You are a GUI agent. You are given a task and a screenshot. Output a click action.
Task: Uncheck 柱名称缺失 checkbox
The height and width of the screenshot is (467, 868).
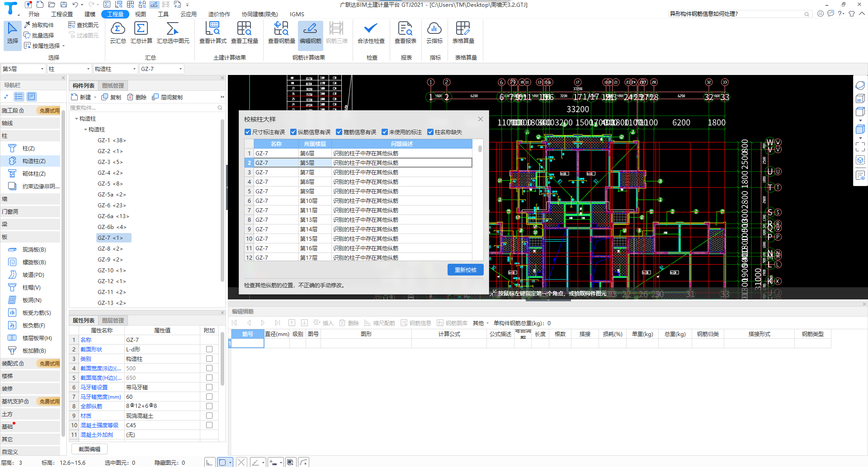coord(430,132)
